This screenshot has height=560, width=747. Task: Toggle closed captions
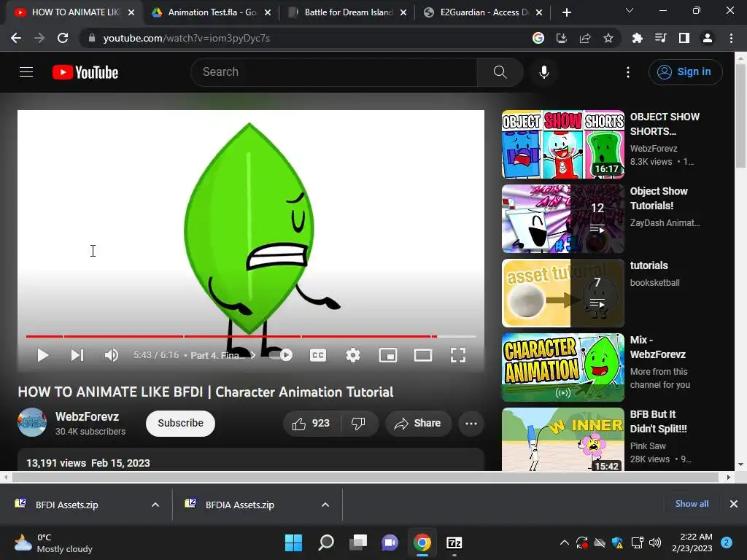[318, 355]
